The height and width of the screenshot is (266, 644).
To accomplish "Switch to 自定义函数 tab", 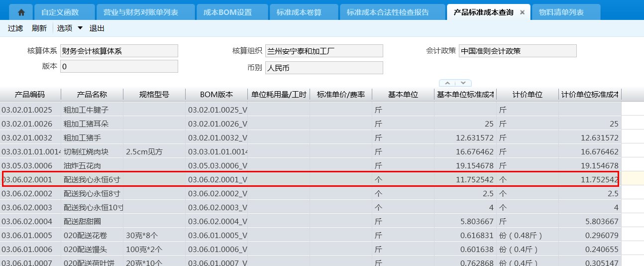I will pyautogui.click(x=60, y=12).
